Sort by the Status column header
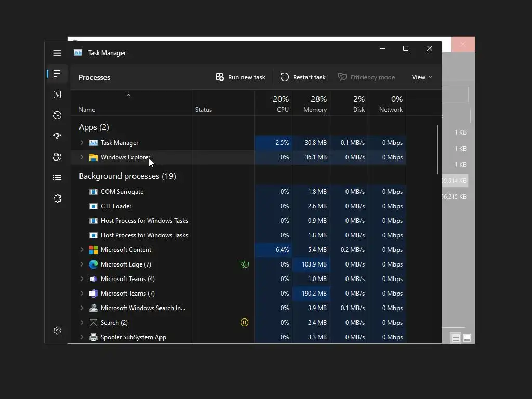 223,103
